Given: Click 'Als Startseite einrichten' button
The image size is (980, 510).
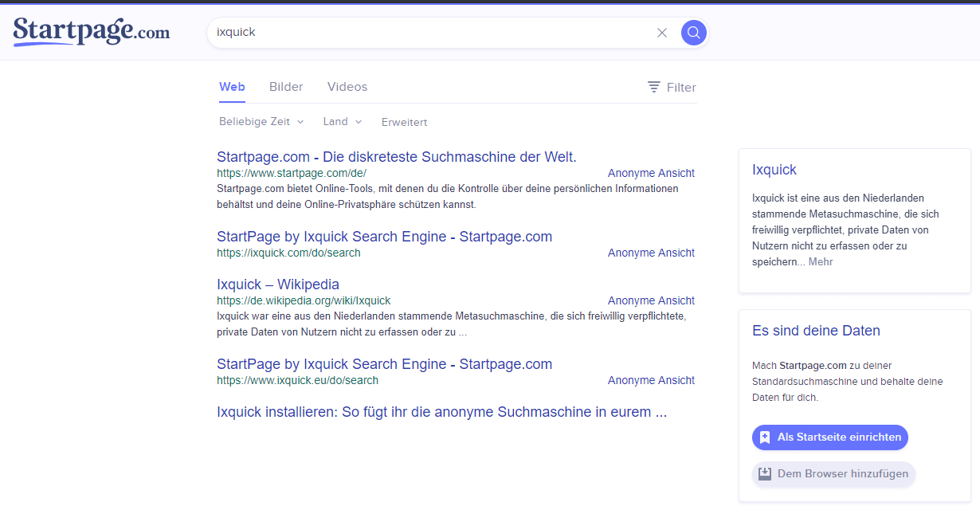Looking at the screenshot, I should coord(830,437).
